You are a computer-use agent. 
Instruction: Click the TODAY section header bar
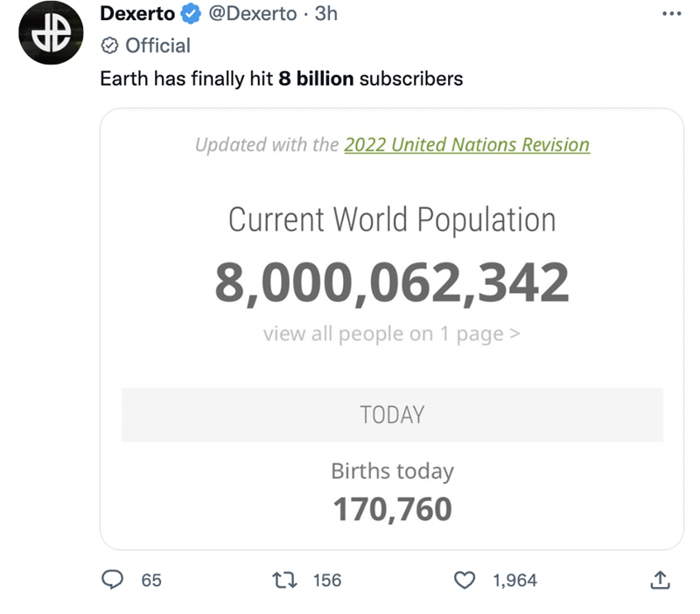[391, 415]
